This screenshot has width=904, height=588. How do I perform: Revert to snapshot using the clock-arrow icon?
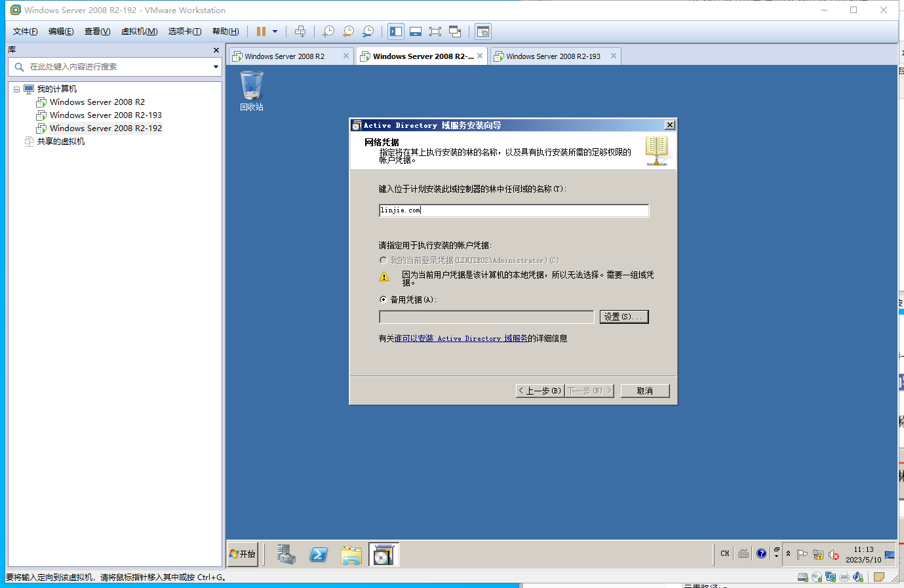click(x=348, y=31)
